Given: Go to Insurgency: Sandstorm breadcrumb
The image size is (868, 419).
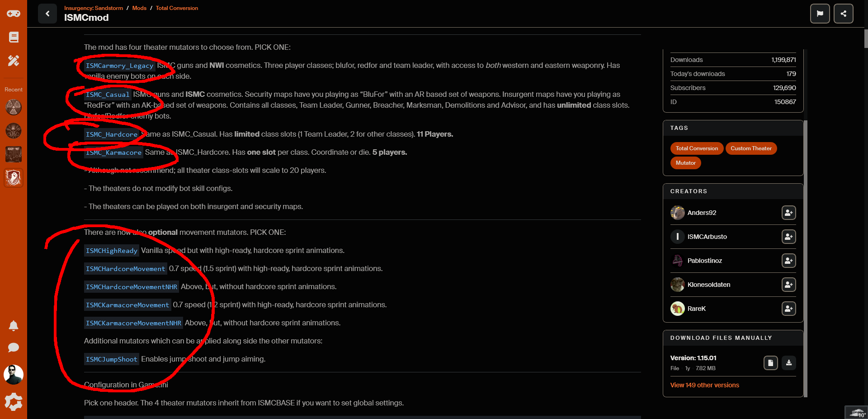Looking at the screenshot, I should point(94,8).
